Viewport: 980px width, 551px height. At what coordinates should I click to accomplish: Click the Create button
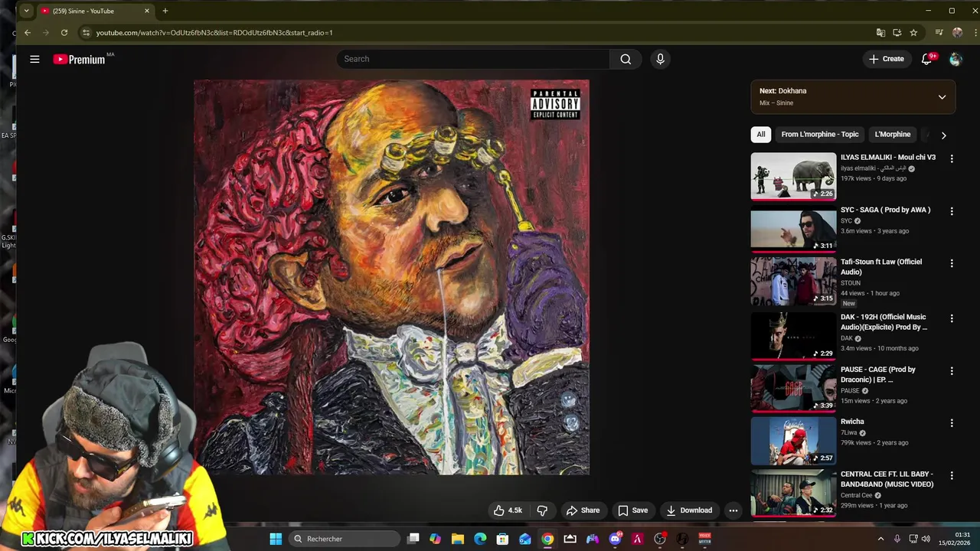(887, 59)
